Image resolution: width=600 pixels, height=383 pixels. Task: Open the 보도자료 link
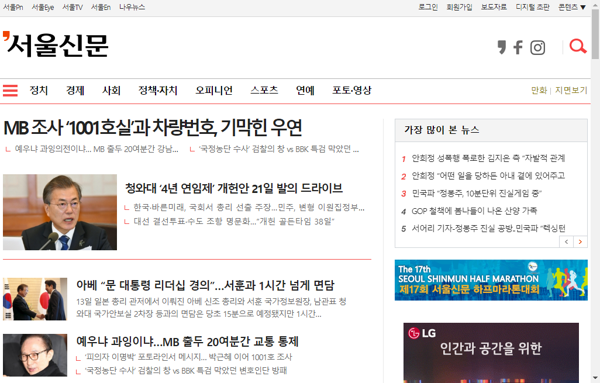coord(494,7)
